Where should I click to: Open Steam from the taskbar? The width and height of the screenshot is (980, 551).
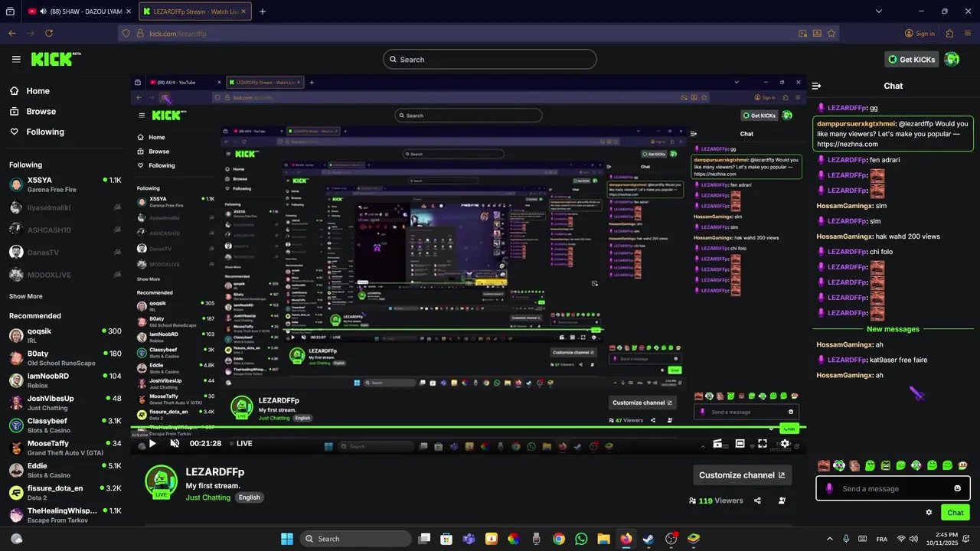point(648,539)
